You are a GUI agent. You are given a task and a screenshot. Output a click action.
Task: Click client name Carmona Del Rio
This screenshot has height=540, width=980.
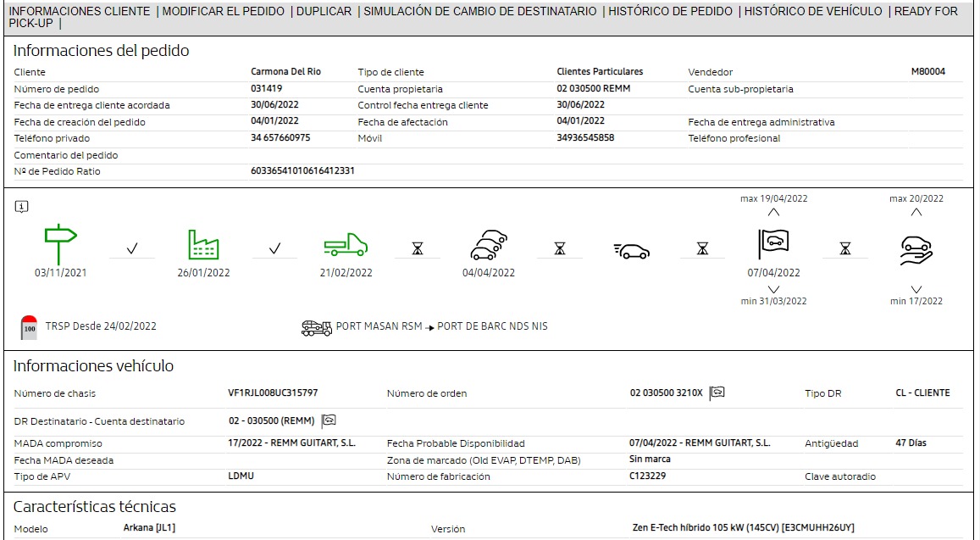tap(285, 71)
